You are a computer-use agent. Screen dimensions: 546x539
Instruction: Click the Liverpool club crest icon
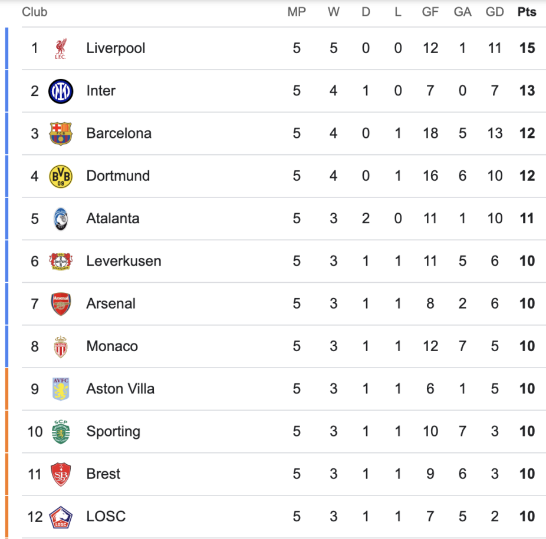tap(61, 48)
